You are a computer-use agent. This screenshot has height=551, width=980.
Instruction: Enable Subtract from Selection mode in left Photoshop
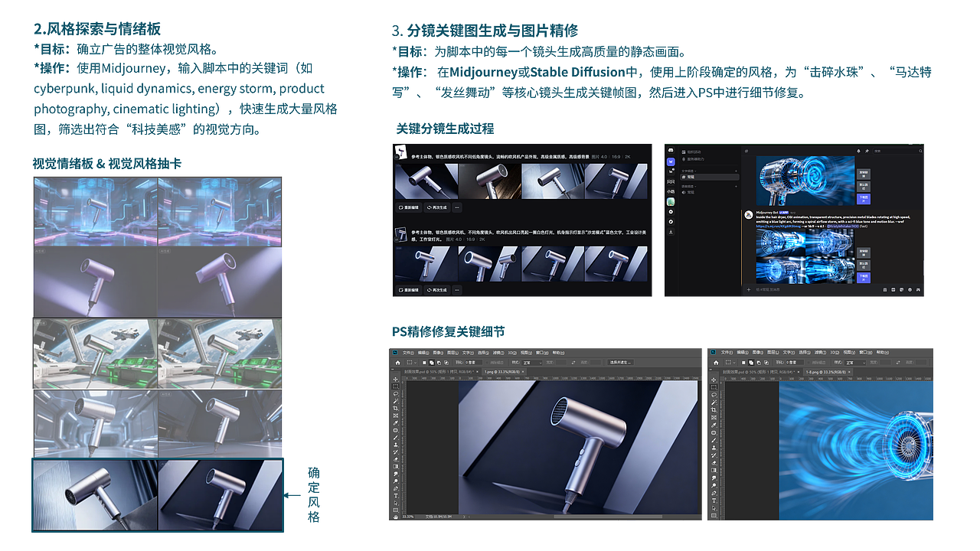439,363
